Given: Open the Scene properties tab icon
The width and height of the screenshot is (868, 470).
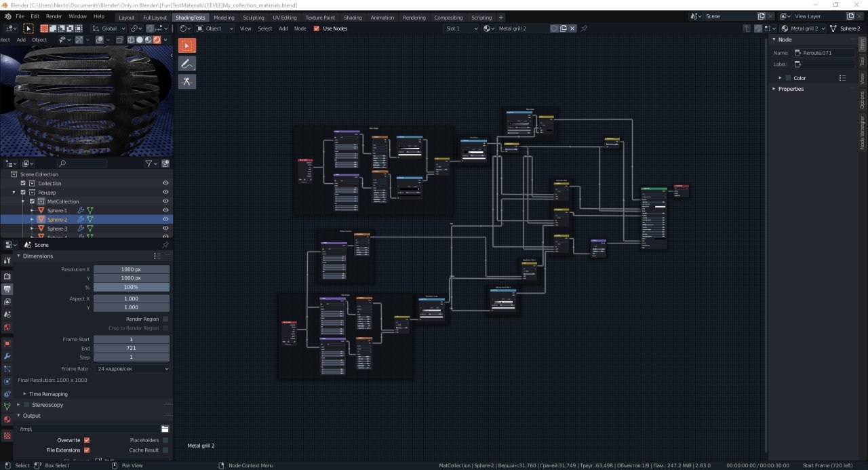Looking at the screenshot, I should point(7,315).
